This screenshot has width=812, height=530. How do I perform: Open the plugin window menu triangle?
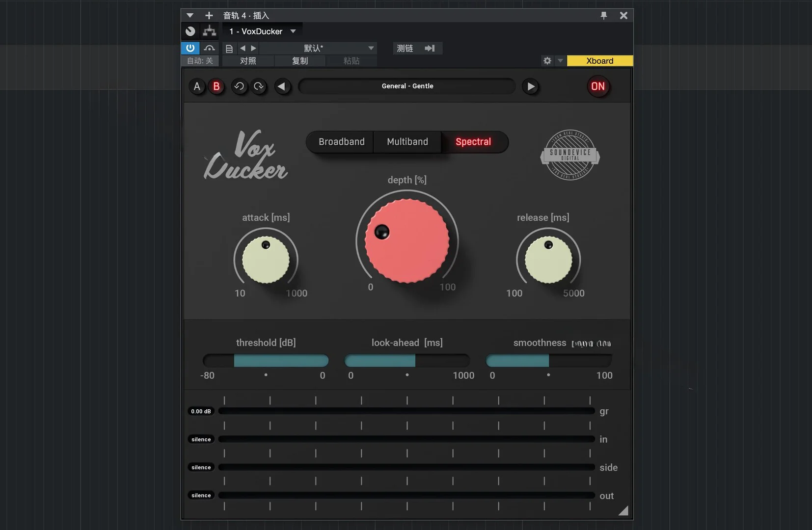coord(190,16)
